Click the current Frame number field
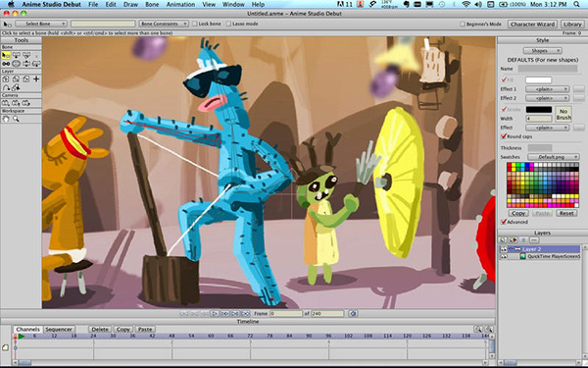588x368 pixels. [x=286, y=314]
